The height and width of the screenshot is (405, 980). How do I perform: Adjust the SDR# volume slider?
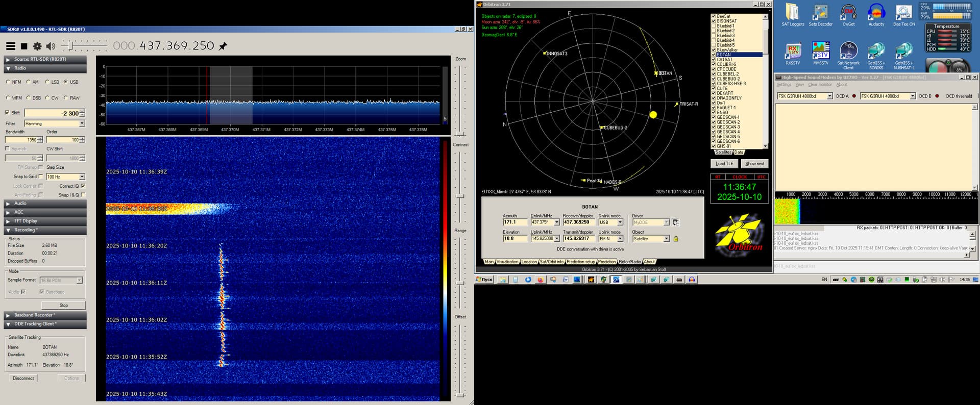71,46
